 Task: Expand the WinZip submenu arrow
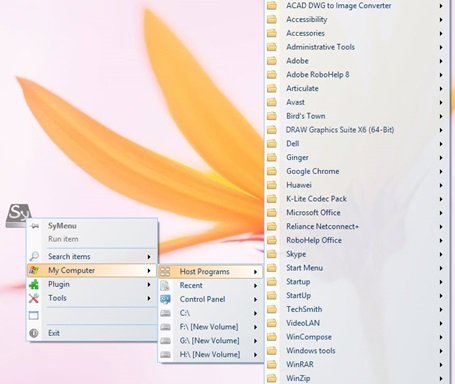[441, 379]
